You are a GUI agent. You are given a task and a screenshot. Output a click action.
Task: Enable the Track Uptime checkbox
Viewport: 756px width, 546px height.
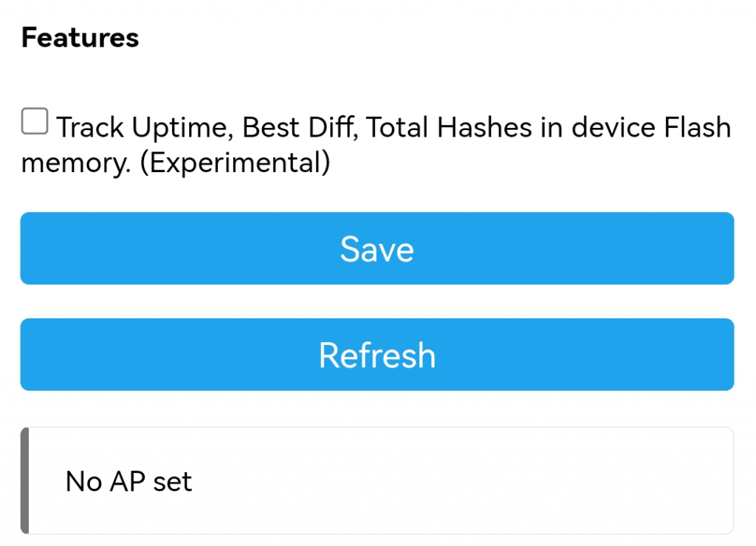point(35,122)
